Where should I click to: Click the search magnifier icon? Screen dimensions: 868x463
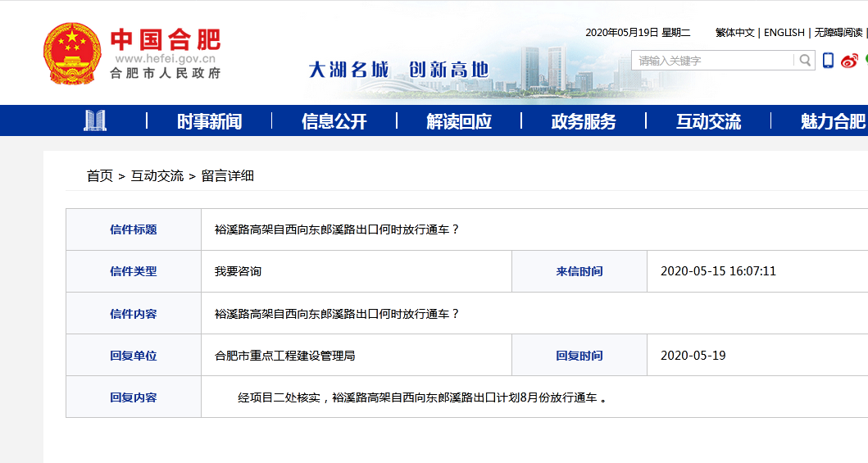pyautogui.click(x=805, y=61)
